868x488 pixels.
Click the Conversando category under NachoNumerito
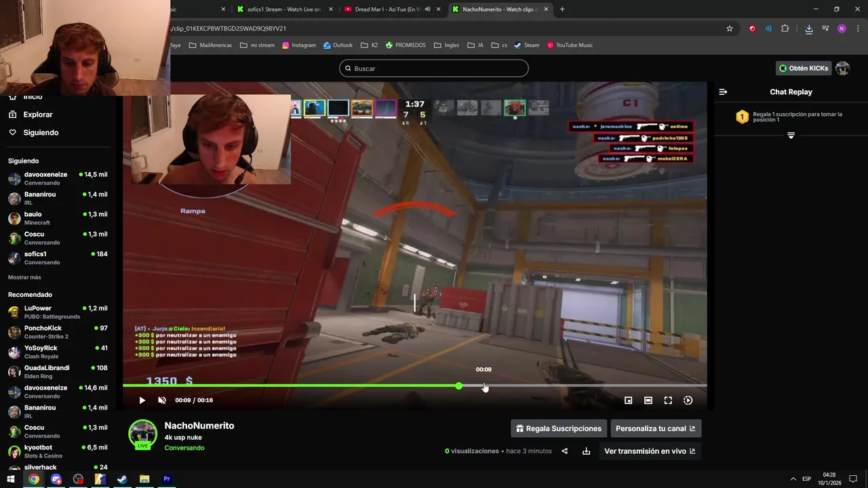(x=184, y=448)
